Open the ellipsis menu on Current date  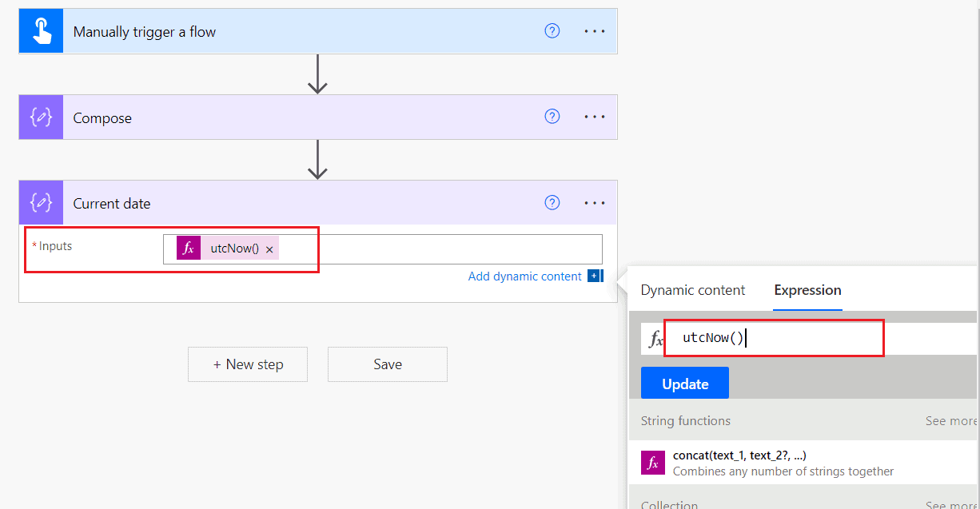(x=595, y=202)
